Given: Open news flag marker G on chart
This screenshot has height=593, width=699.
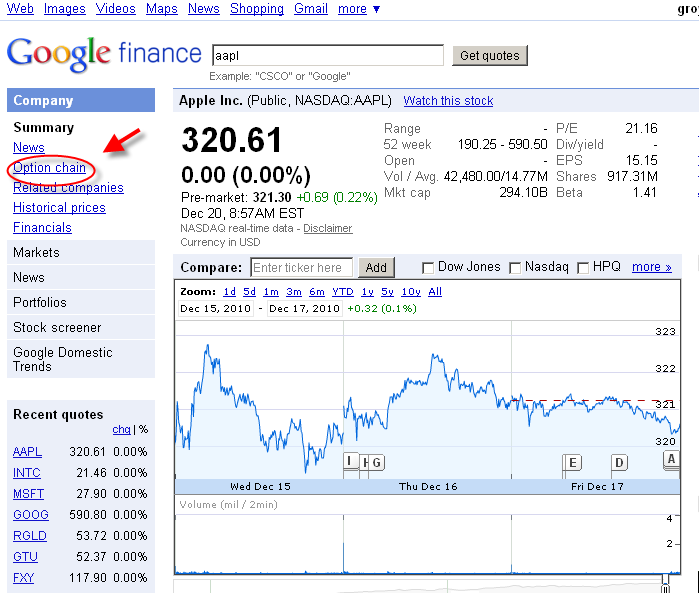Looking at the screenshot, I should [x=377, y=462].
